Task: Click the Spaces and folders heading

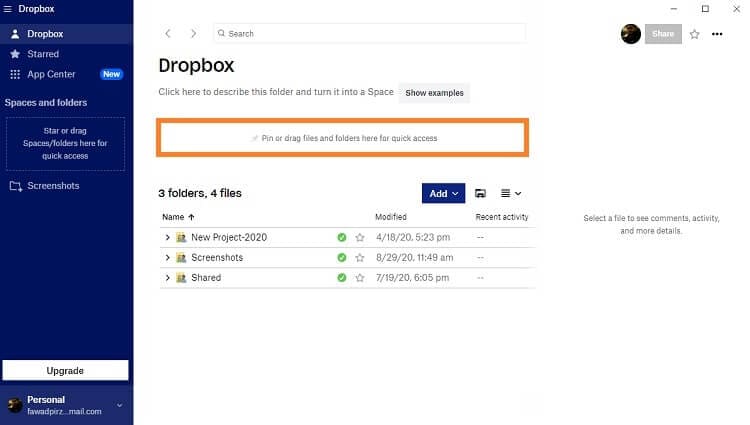Action: click(46, 102)
